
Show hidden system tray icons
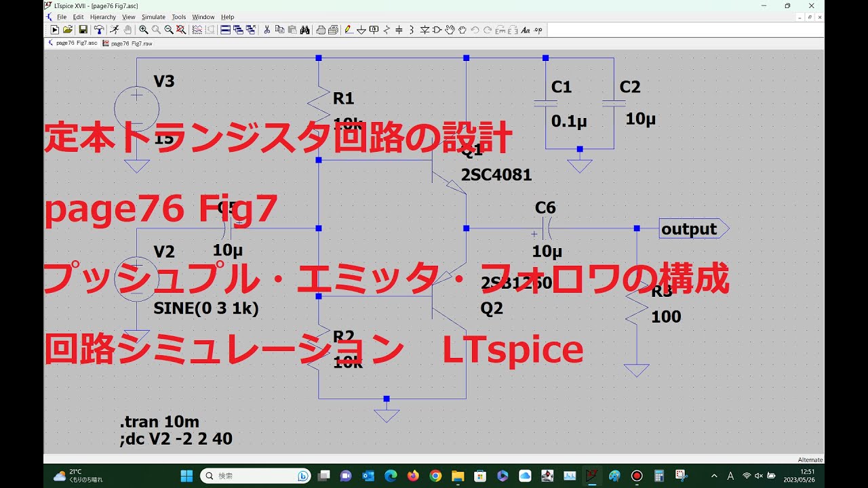coord(714,476)
